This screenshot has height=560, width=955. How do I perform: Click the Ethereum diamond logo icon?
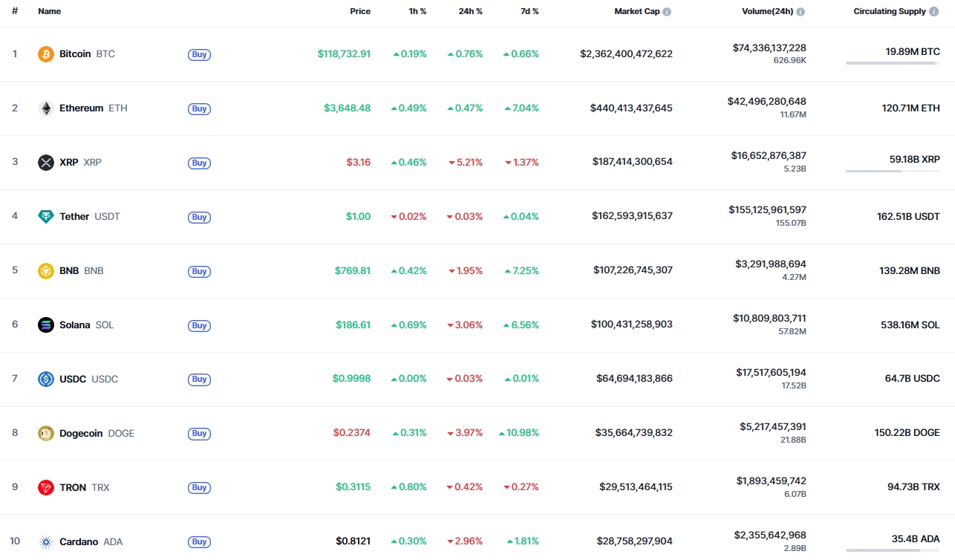46,108
